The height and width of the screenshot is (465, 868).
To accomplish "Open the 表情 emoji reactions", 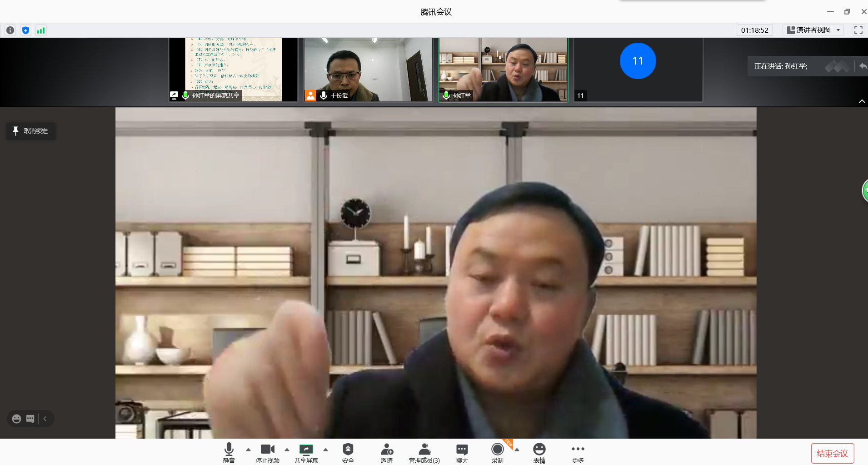I will click(539, 453).
